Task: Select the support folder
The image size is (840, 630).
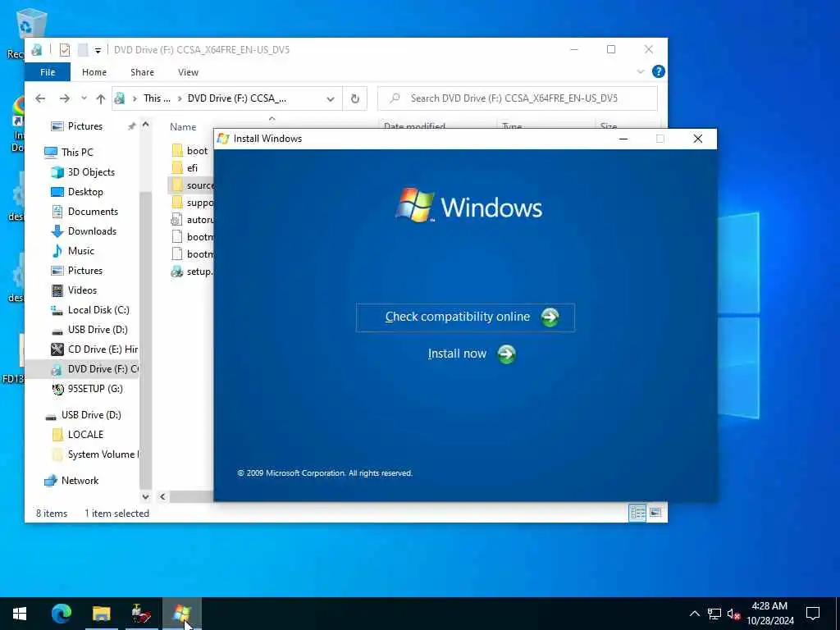Action: [192, 203]
